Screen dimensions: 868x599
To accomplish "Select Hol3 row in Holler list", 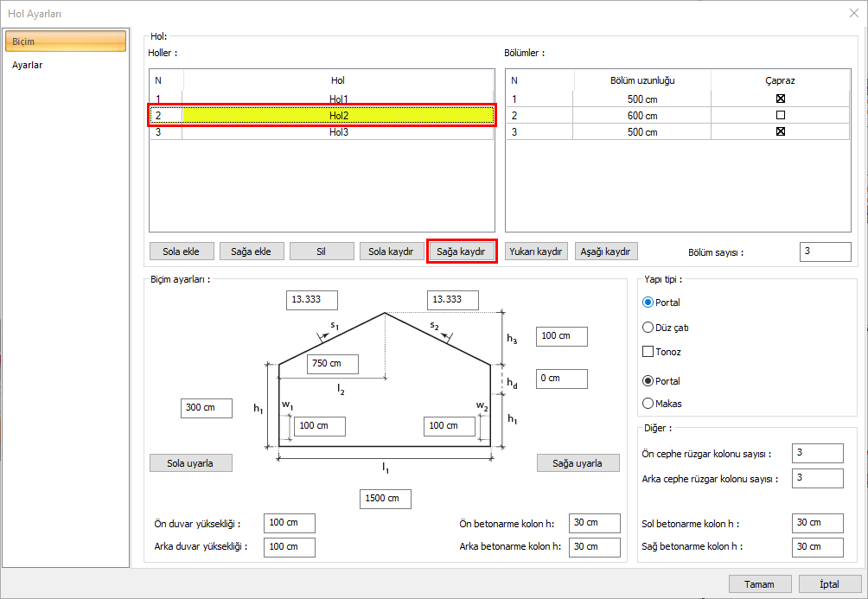I will pyautogui.click(x=338, y=132).
